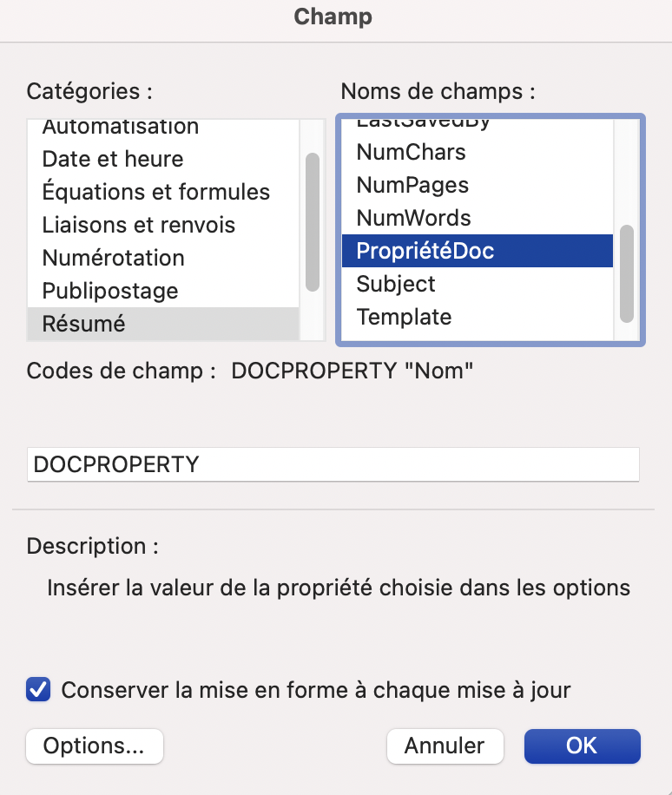The width and height of the screenshot is (672, 795).
Task: Click the Catégories list scrollbar
Action: tap(313, 221)
